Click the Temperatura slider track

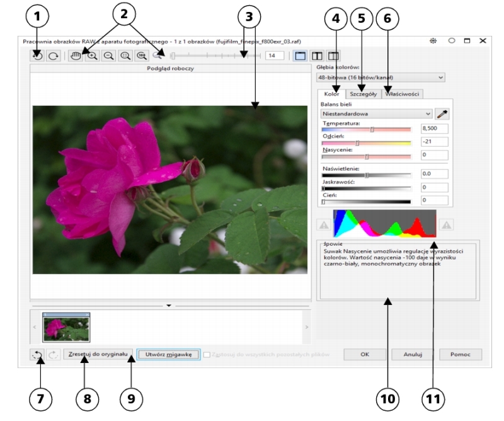click(x=365, y=129)
